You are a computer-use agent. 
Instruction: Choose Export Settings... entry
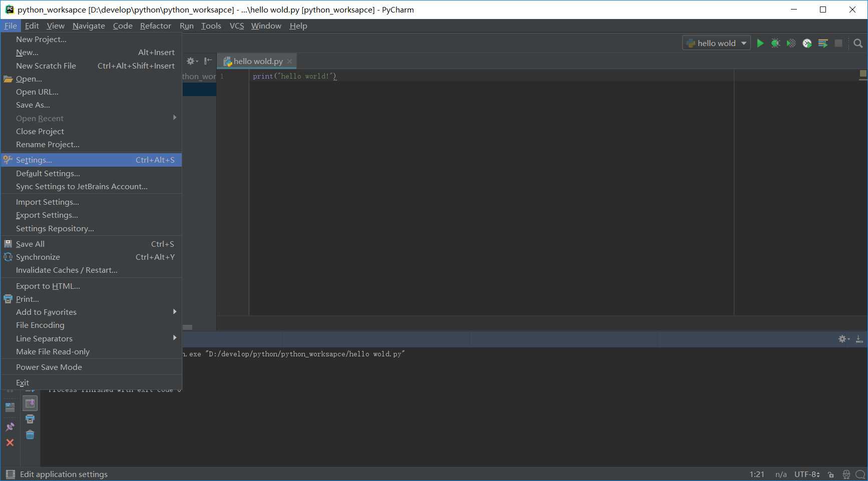tap(91, 215)
